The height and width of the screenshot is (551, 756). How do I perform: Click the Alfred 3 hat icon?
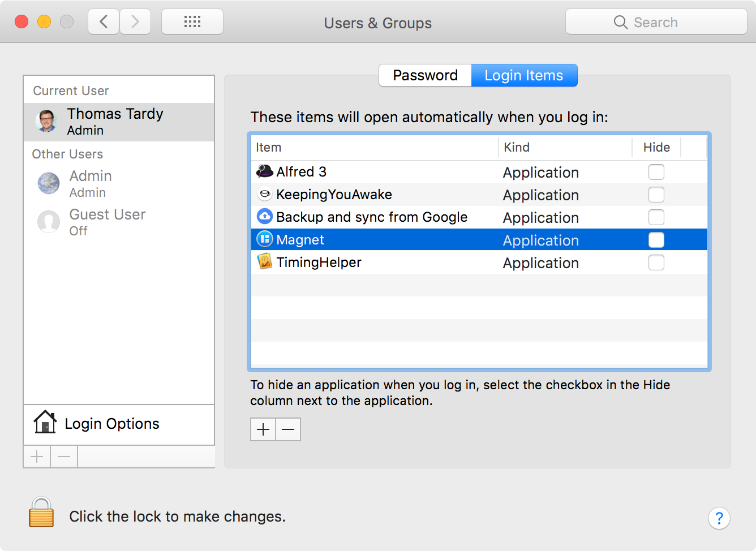click(265, 171)
